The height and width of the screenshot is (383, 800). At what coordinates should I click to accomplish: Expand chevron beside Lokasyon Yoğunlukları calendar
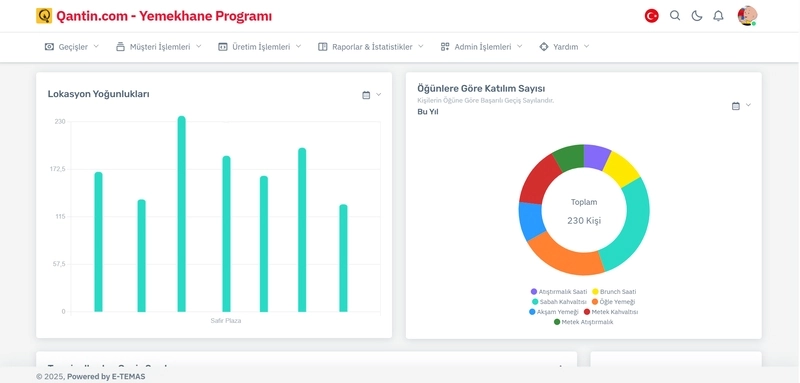pos(379,94)
